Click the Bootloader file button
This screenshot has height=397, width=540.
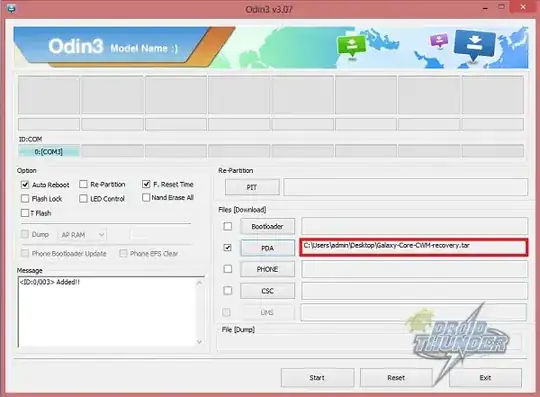click(x=267, y=226)
